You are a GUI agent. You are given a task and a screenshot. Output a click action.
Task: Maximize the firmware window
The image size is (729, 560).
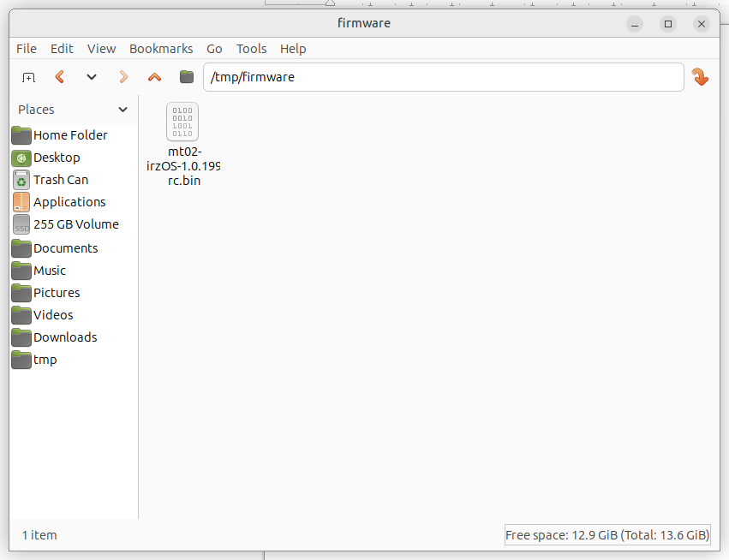tap(668, 24)
